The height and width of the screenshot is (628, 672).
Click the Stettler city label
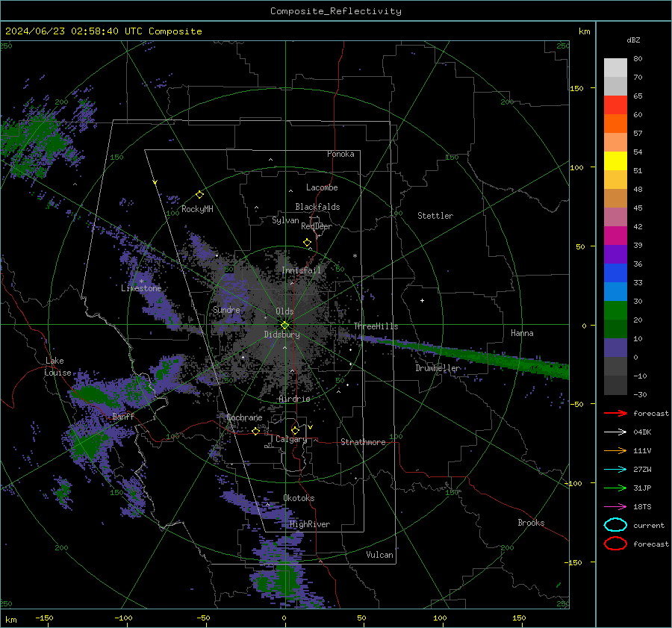tap(435, 216)
